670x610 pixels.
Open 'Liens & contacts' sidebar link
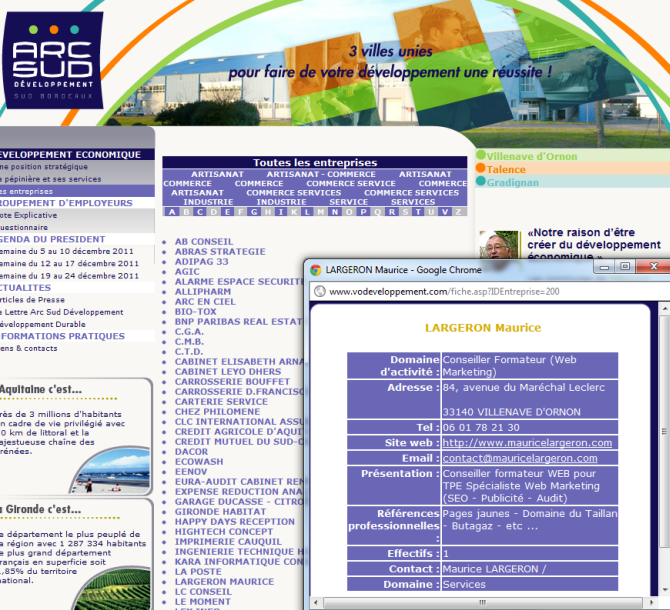coord(29,349)
